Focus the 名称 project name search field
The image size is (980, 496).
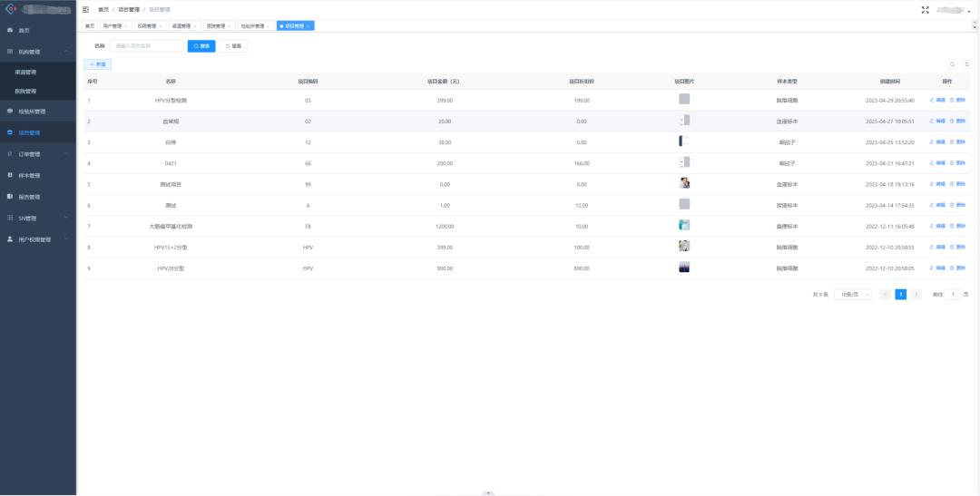(x=147, y=45)
